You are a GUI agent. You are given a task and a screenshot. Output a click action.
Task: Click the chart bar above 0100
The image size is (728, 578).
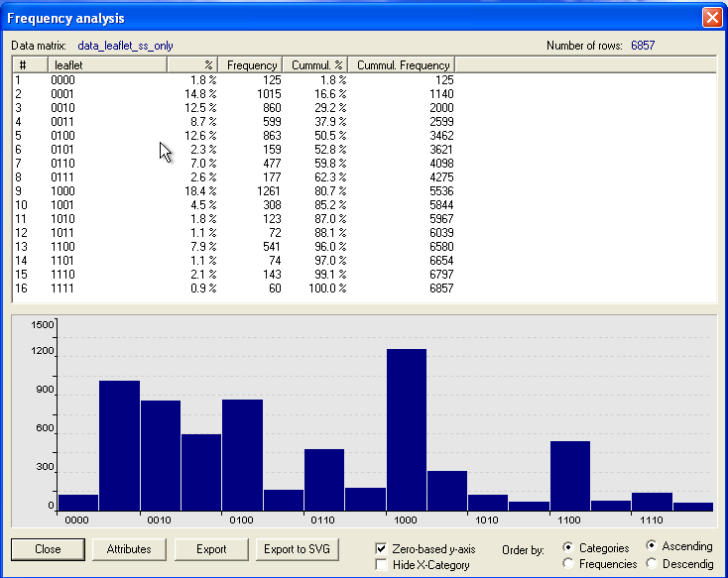tap(242, 455)
